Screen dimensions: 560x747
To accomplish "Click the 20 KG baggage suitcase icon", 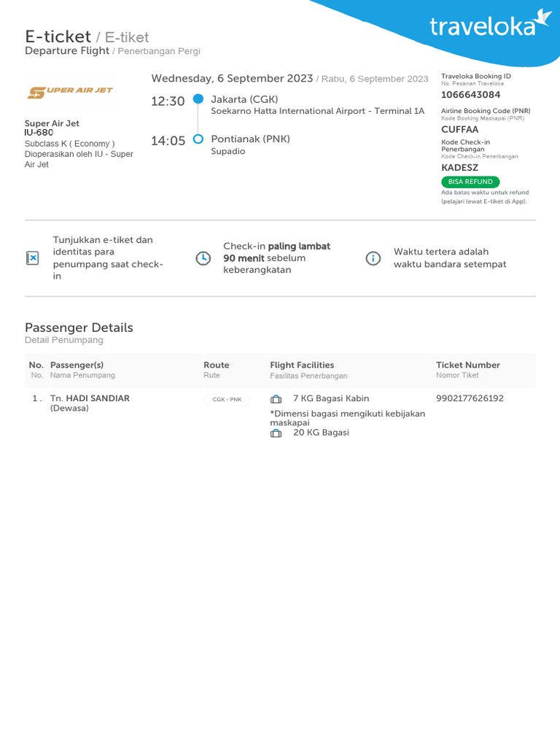I will [276, 433].
